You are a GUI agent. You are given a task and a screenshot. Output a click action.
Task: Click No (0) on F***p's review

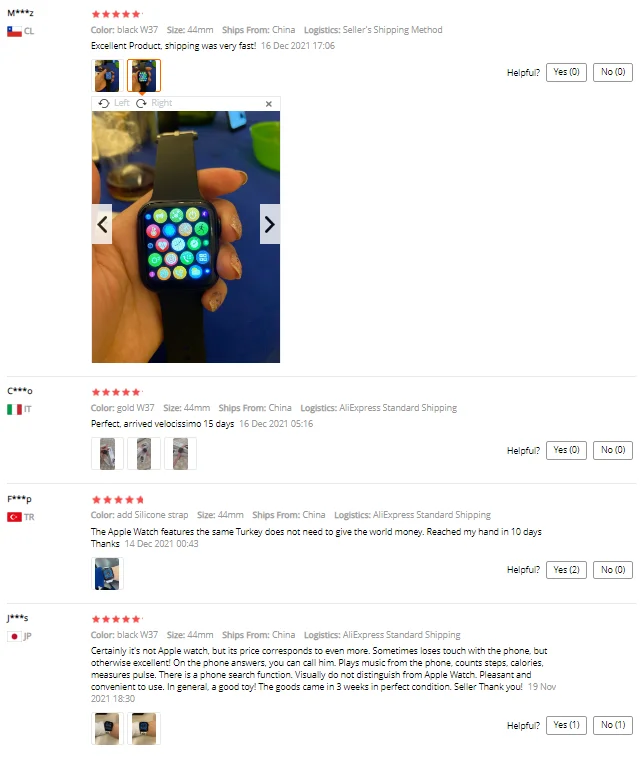click(x=612, y=569)
